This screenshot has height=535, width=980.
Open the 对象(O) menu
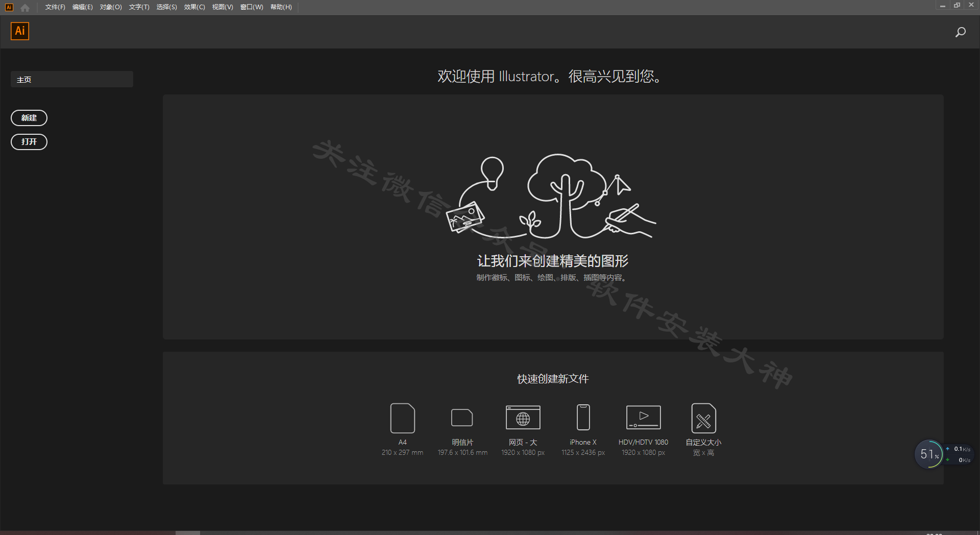click(x=111, y=7)
